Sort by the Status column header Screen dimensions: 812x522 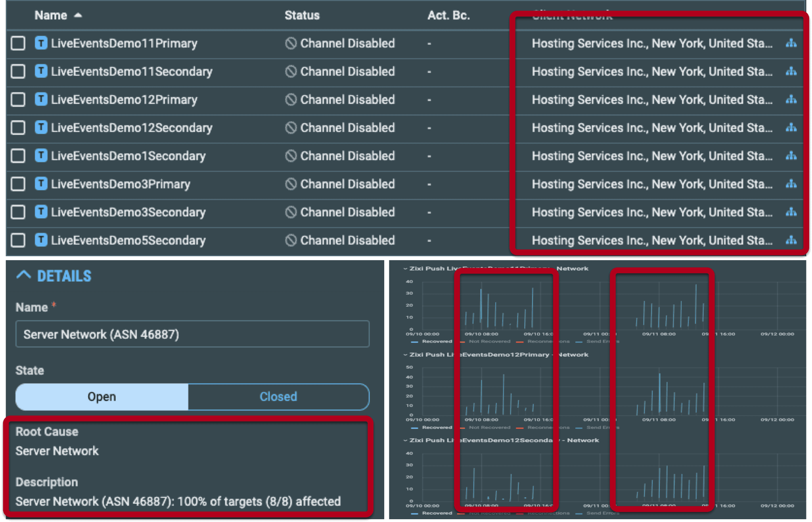point(302,15)
